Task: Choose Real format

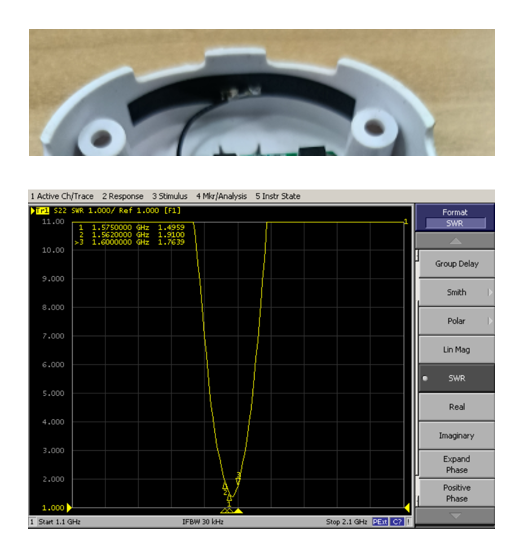Action: click(x=456, y=407)
